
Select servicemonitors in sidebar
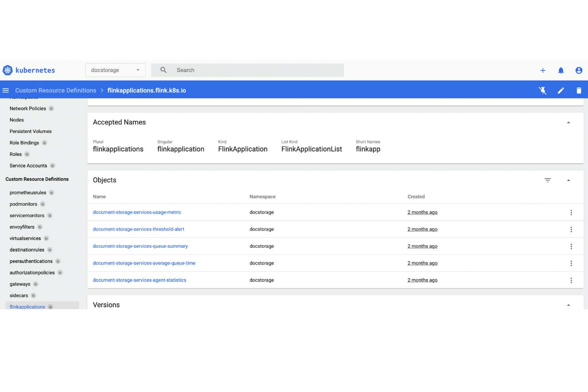pyautogui.click(x=27, y=216)
